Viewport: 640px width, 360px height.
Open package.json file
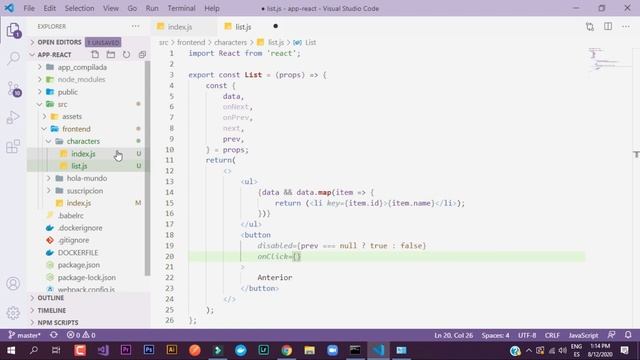tap(79, 265)
